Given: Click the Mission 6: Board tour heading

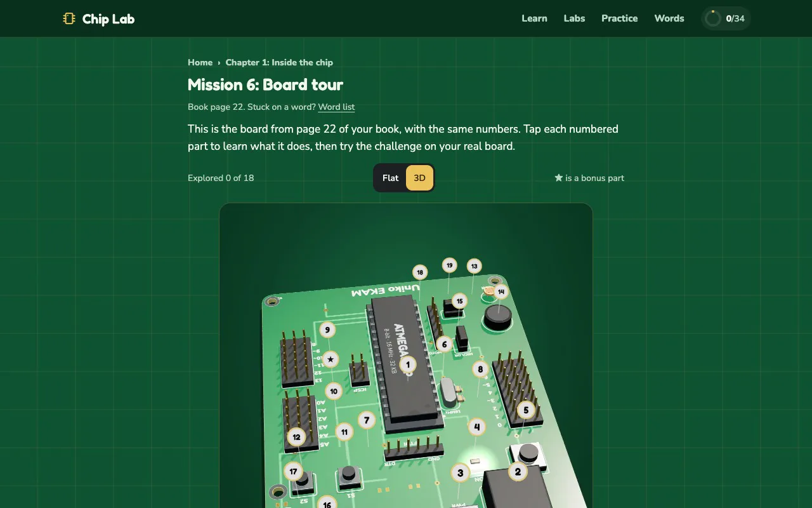Looking at the screenshot, I should (265, 84).
